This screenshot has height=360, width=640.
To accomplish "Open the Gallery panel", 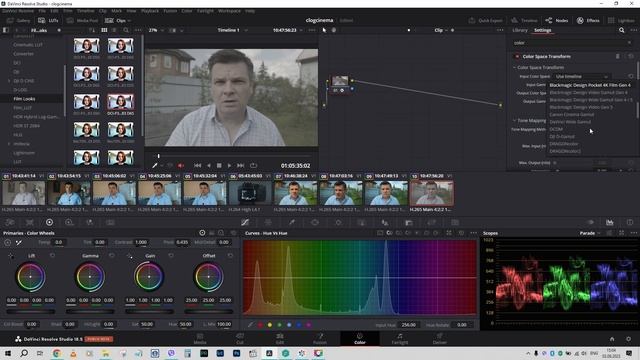I will pos(18,20).
